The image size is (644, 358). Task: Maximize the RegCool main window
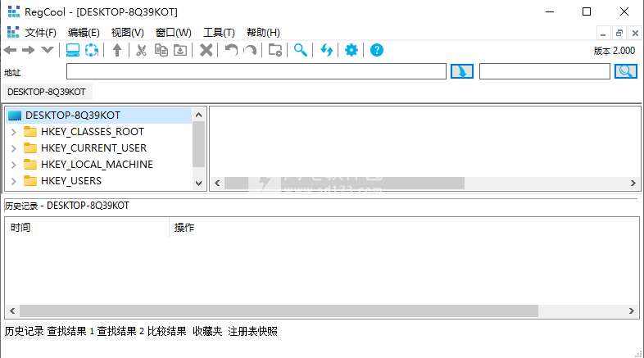[587, 11]
